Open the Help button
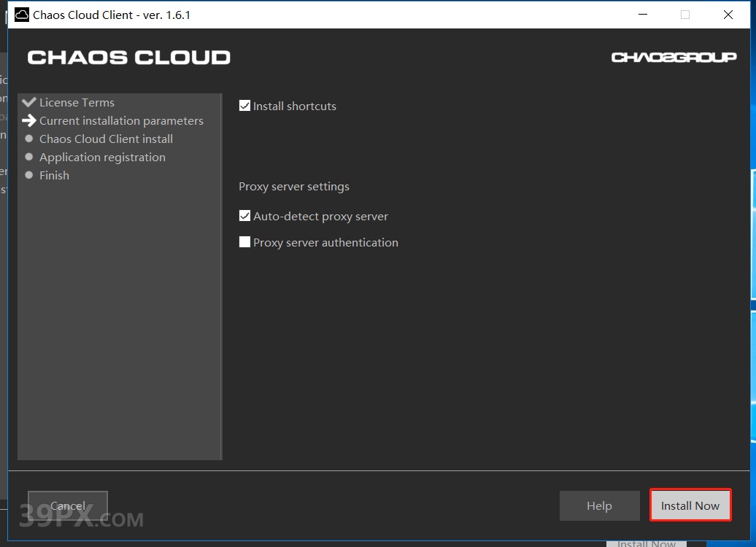 coord(599,505)
